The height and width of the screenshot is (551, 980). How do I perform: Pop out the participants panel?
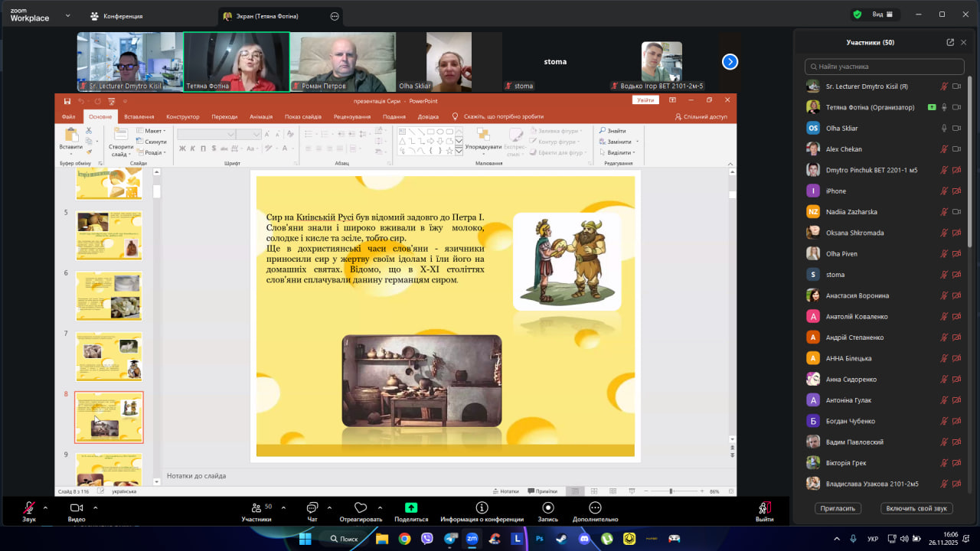(950, 43)
